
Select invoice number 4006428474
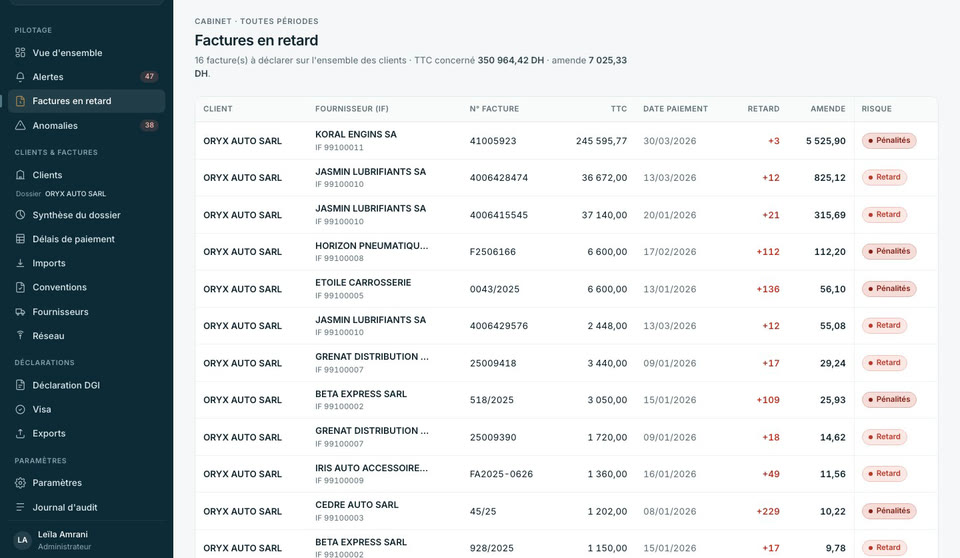pyautogui.click(x=498, y=178)
